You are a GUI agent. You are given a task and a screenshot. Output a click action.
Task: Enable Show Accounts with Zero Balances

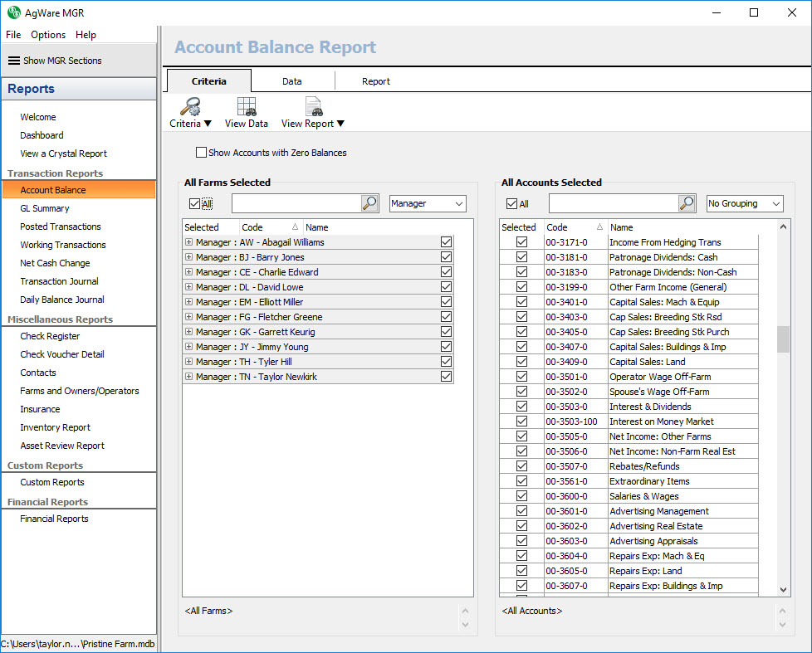[x=201, y=153]
